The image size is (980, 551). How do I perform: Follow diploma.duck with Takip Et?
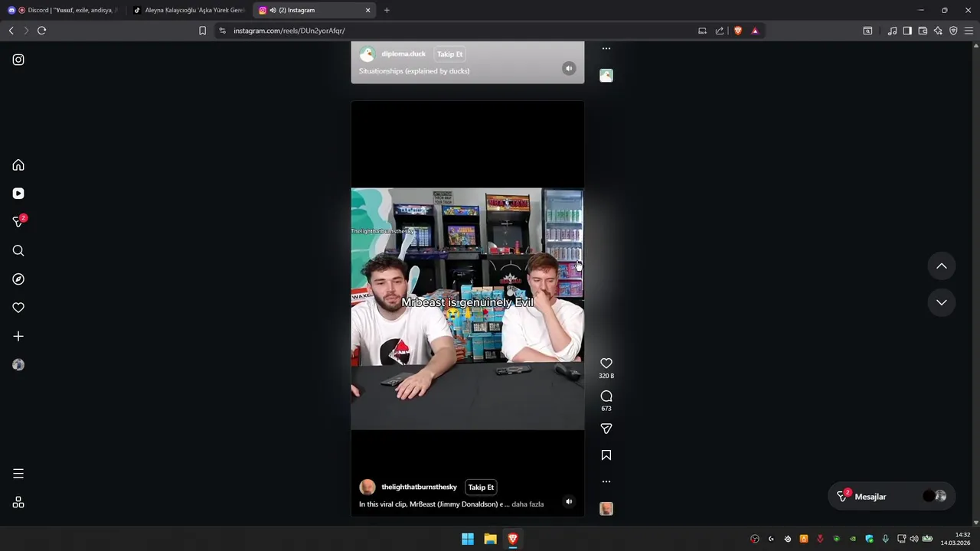[x=449, y=54]
